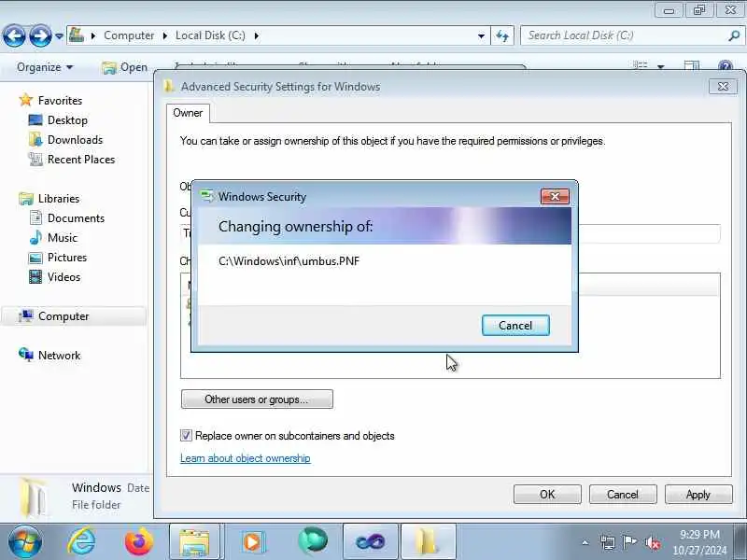Click the Music note icon
The image size is (747, 560).
click(x=35, y=237)
